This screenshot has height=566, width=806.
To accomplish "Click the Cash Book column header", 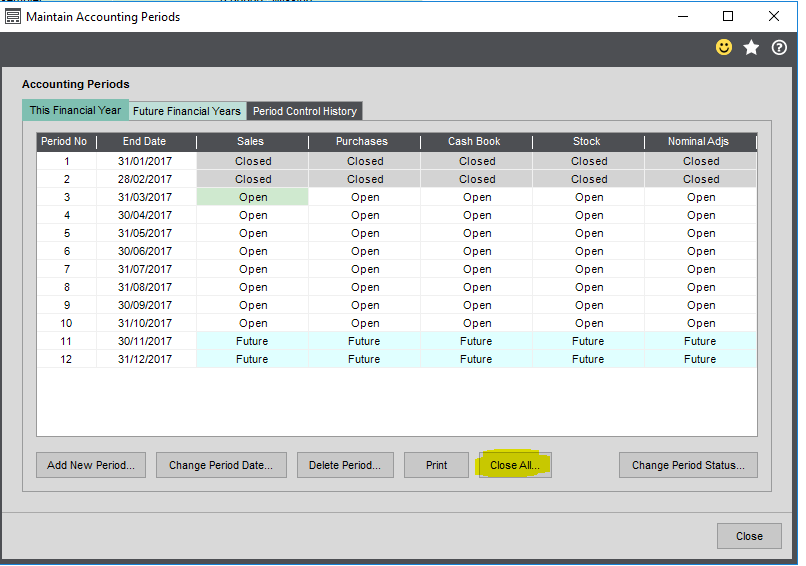I will click(477, 142).
